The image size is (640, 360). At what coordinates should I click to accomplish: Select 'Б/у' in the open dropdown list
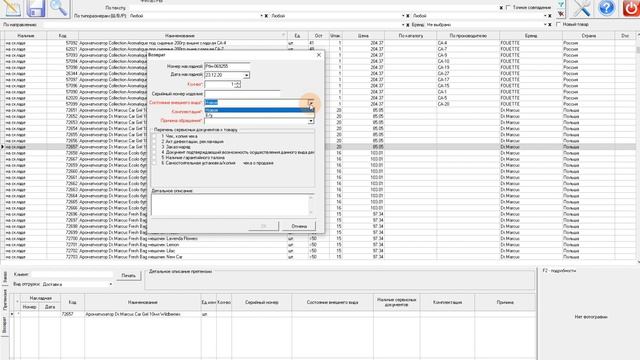[x=259, y=116]
